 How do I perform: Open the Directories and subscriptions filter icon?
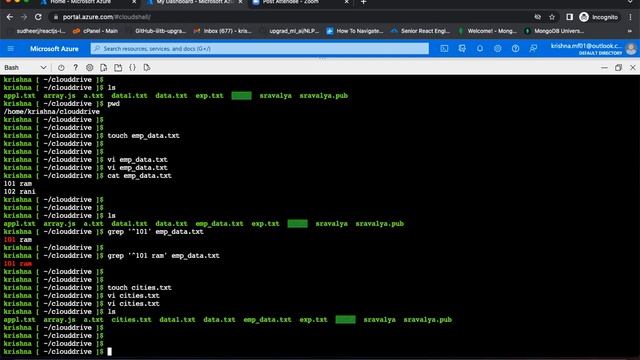click(x=462, y=49)
